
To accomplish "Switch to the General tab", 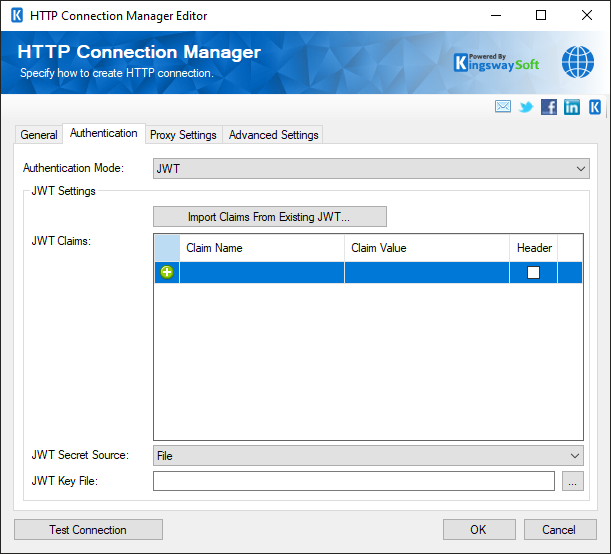I will point(39,135).
